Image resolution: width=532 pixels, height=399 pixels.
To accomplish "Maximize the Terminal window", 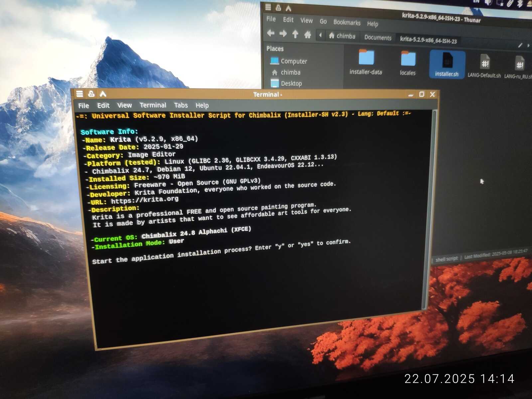I will 422,94.
